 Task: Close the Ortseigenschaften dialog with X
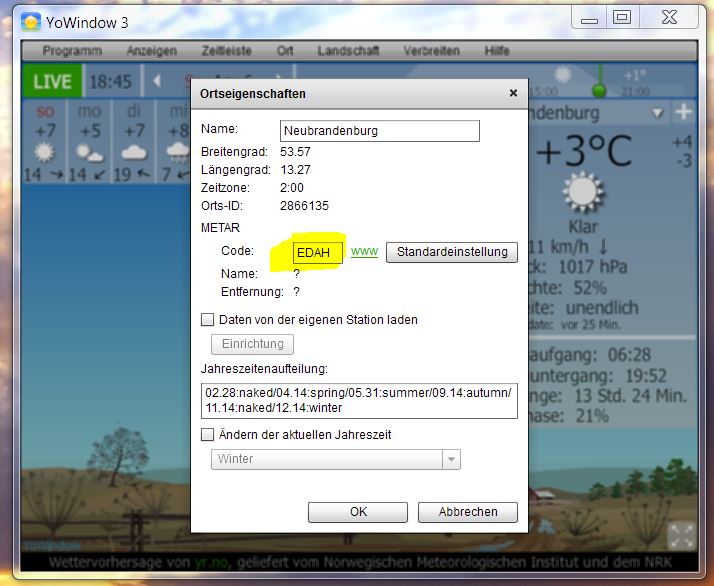pyautogui.click(x=513, y=93)
